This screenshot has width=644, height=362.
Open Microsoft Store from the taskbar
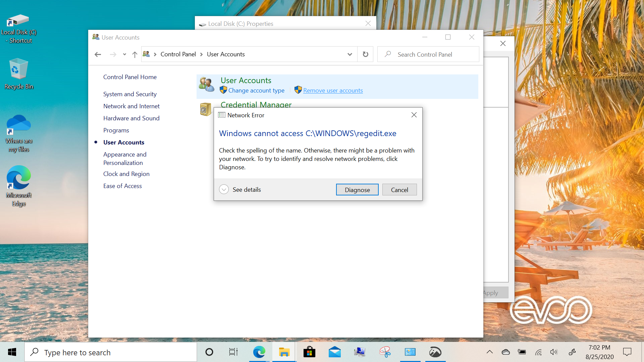(x=309, y=352)
